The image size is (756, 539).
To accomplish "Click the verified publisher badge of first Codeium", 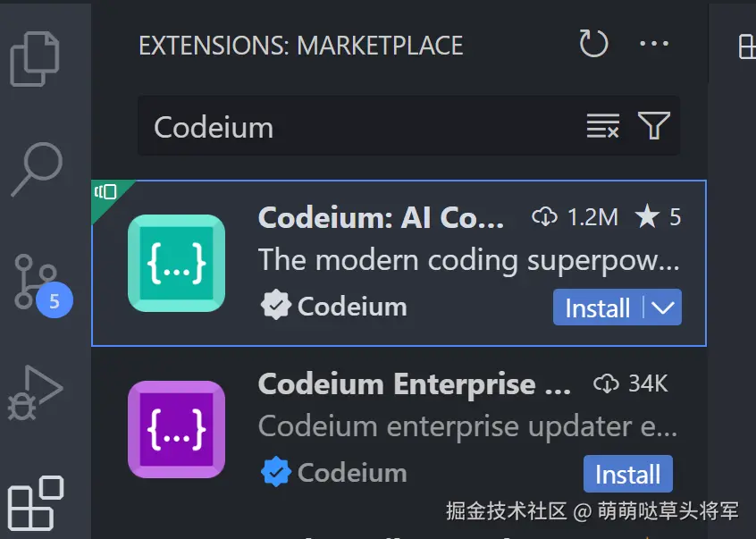I will [276, 305].
